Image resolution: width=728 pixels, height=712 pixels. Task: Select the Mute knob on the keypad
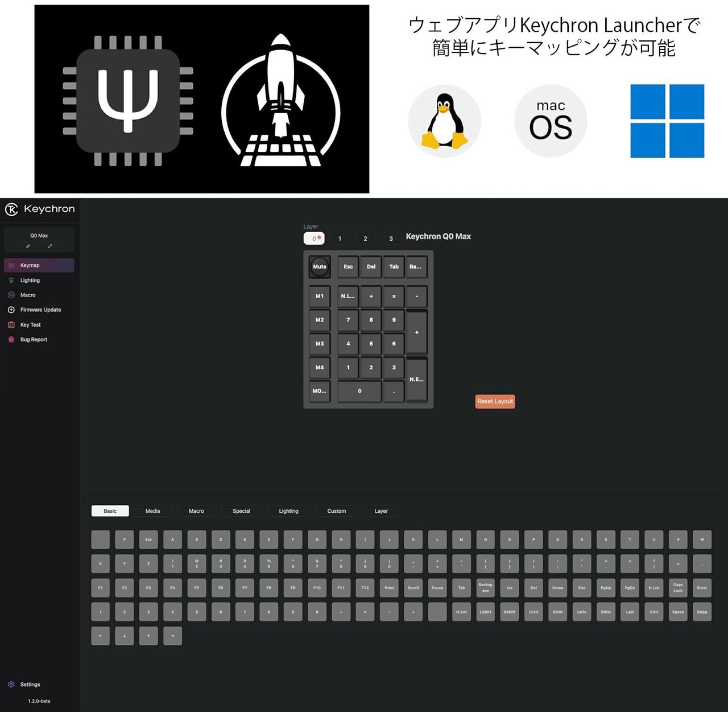pos(320,266)
